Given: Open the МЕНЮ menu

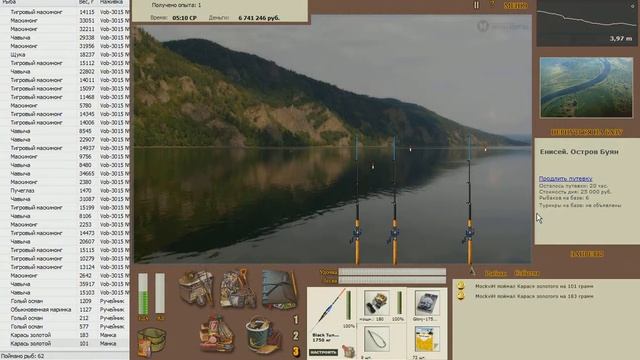Looking at the screenshot, I should pyautogui.click(x=516, y=6).
